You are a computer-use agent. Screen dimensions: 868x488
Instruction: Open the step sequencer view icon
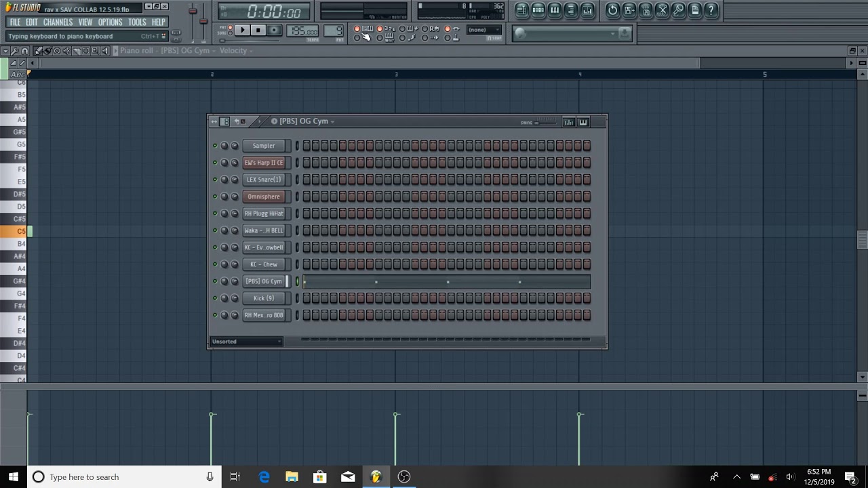[538, 10]
